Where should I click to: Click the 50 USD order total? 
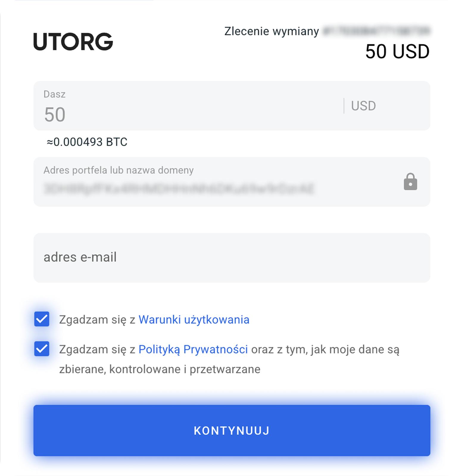[x=397, y=51]
